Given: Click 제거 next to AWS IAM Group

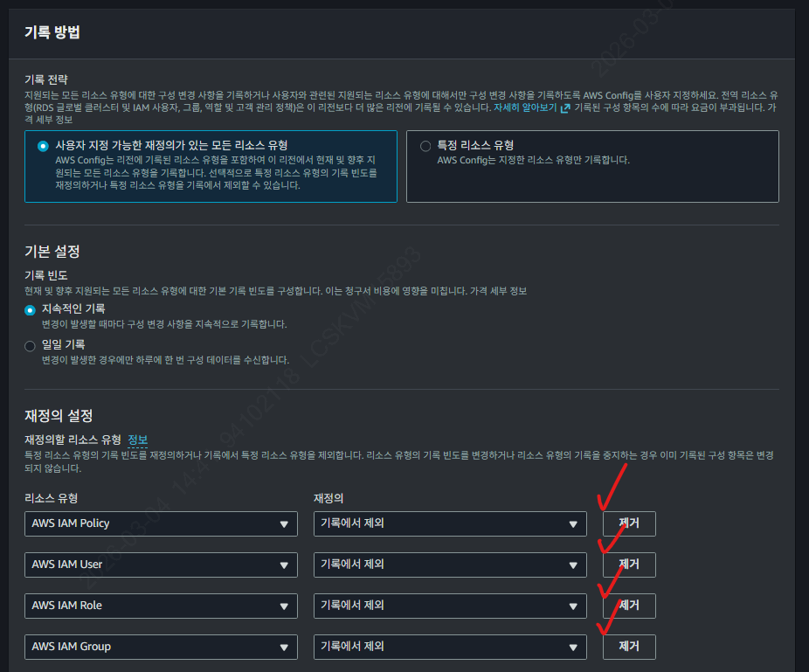Looking at the screenshot, I should pyautogui.click(x=628, y=647).
